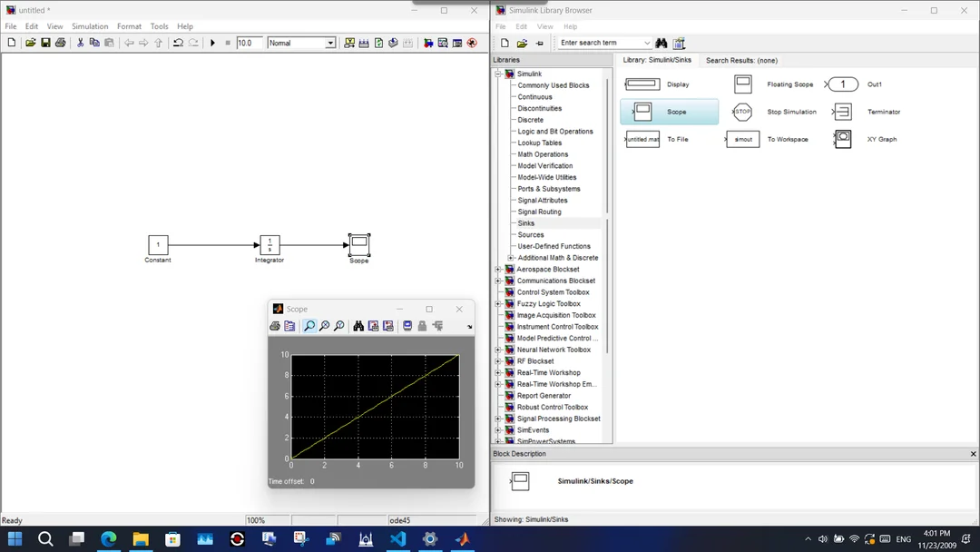Screen dimensions: 980x552
Task: Select Continuous in the library tree
Action: [x=534, y=97]
